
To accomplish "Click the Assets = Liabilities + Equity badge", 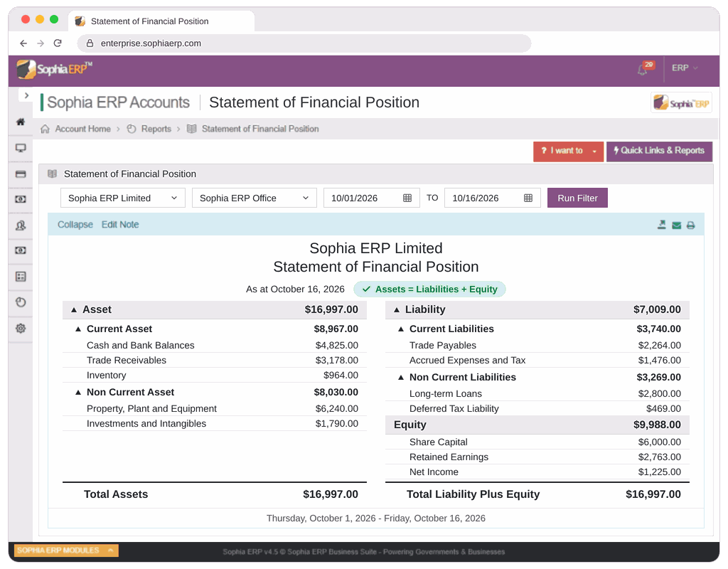I will point(429,289).
